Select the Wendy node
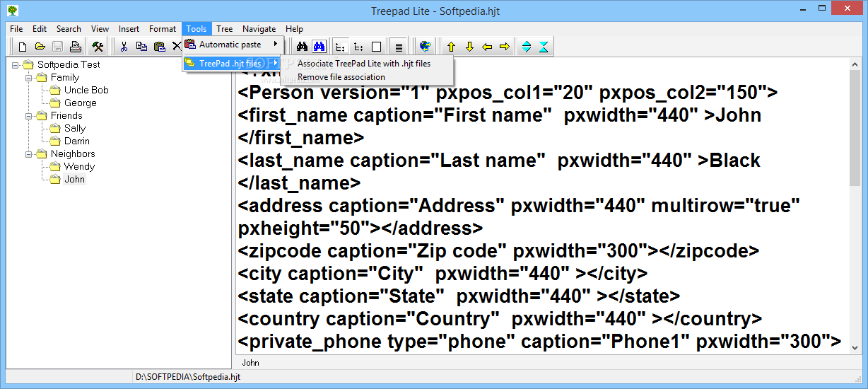Screen dimensions: 868x389 [79, 166]
